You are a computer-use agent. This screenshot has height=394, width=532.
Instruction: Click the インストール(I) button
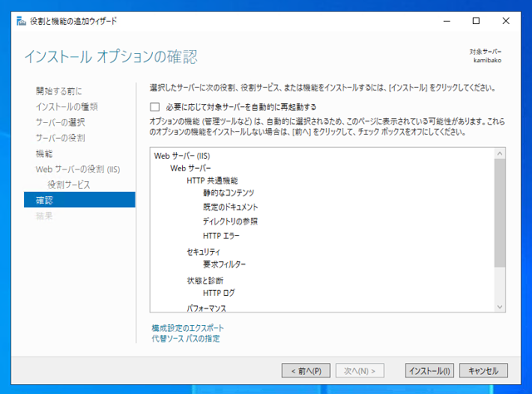(430, 371)
